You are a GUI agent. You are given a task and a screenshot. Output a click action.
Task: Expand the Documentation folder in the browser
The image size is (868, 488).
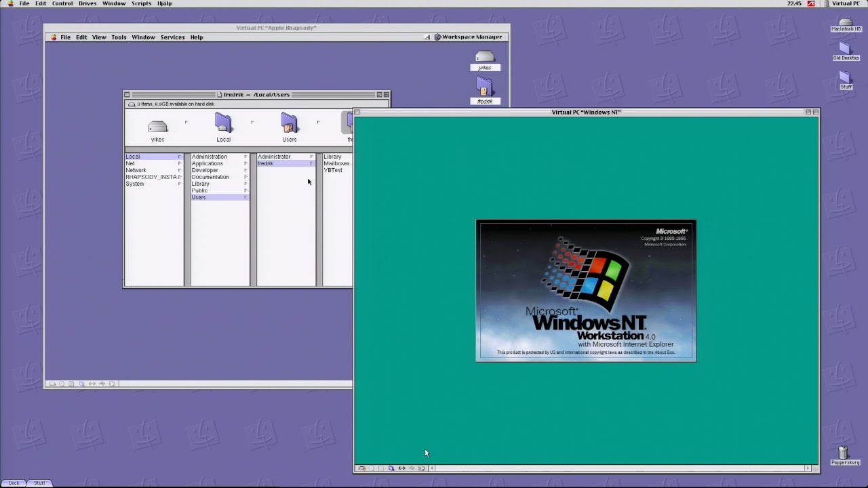click(245, 177)
